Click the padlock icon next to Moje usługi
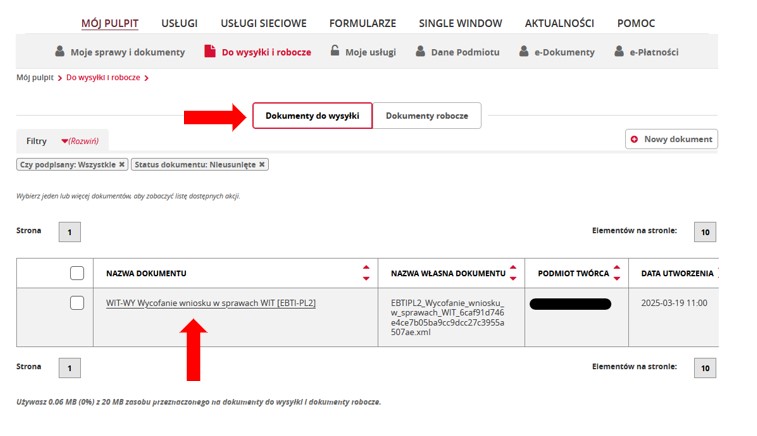This screenshot has width=757, height=436. point(335,51)
